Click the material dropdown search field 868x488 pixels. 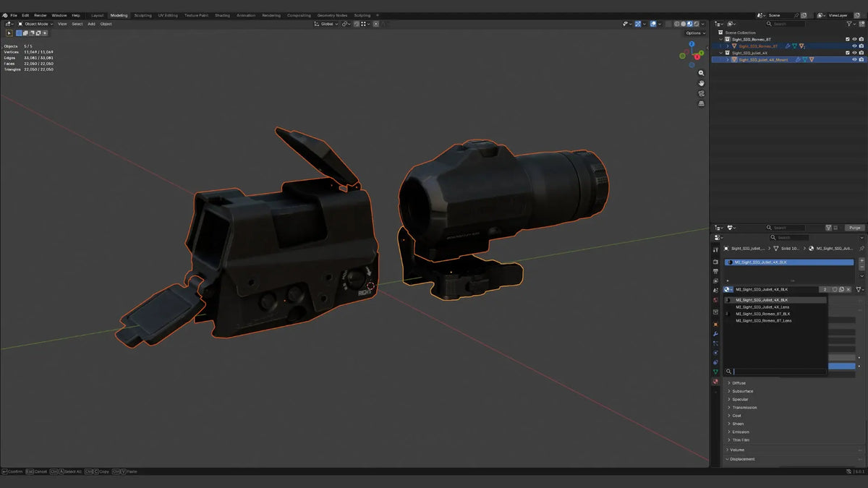pos(775,372)
